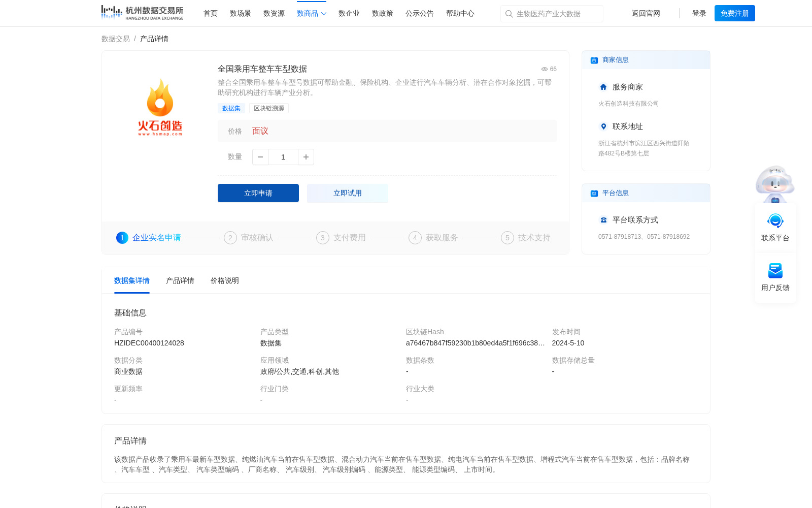Select step 4 获取服务
Screen dimensions: 812x508
click(x=433, y=238)
